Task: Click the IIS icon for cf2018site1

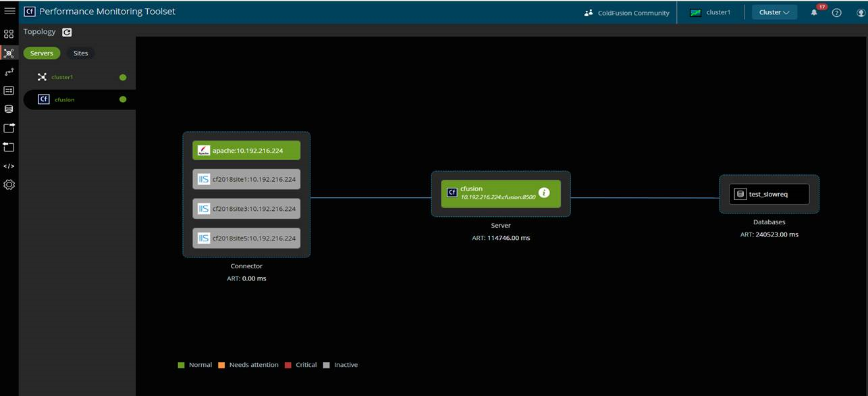Action: point(203,179)
